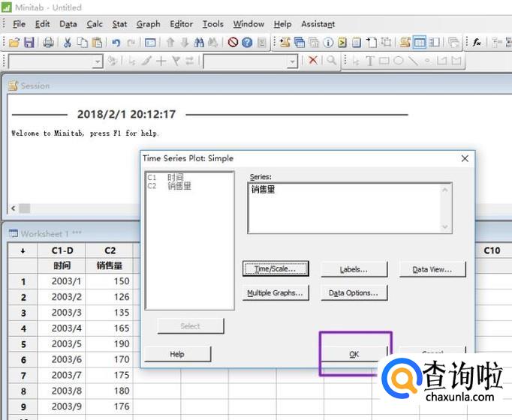The image size is (512, 420).
Task: Click the C10 column header
Action: pyautogui.click(x=492, y=250)
